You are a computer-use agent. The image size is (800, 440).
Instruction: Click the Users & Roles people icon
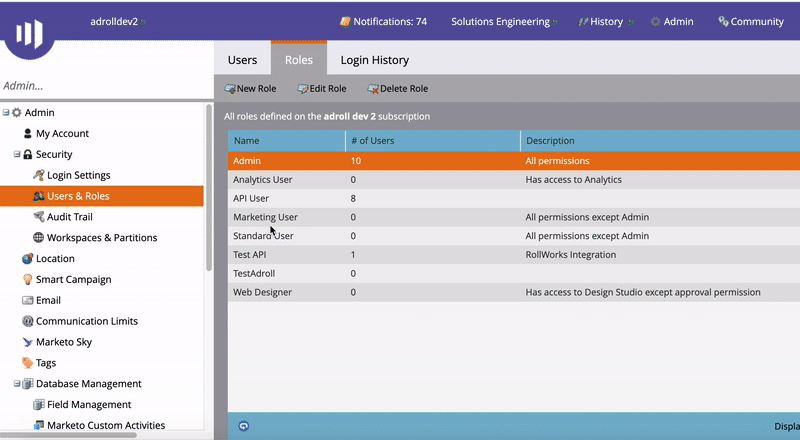(x=39, y=196)
